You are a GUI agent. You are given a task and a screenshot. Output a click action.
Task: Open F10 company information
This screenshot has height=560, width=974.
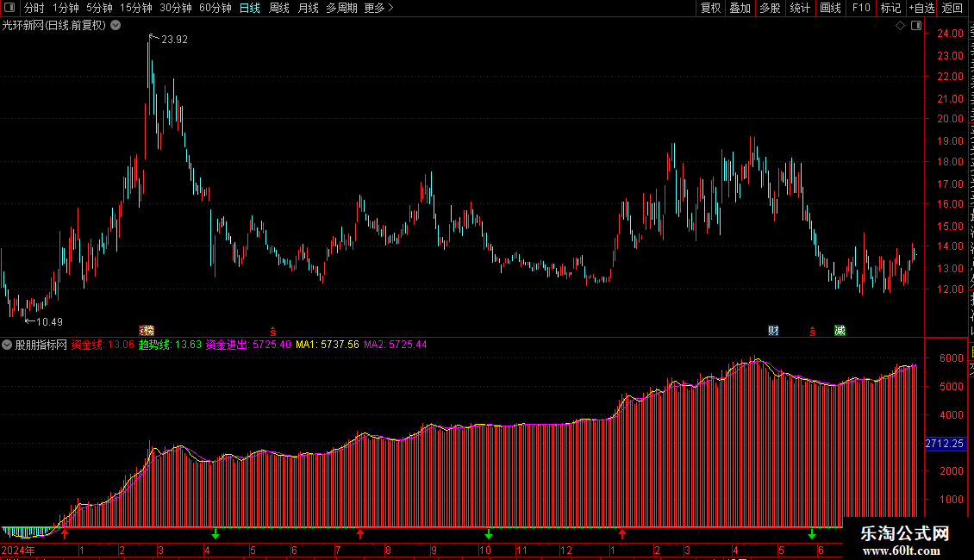861,8
